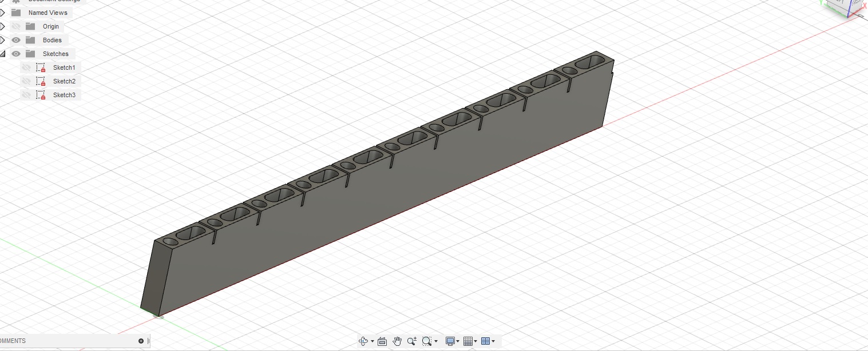Click the Comments panel title
The image size is (868, 351).
tap(13, 341)
